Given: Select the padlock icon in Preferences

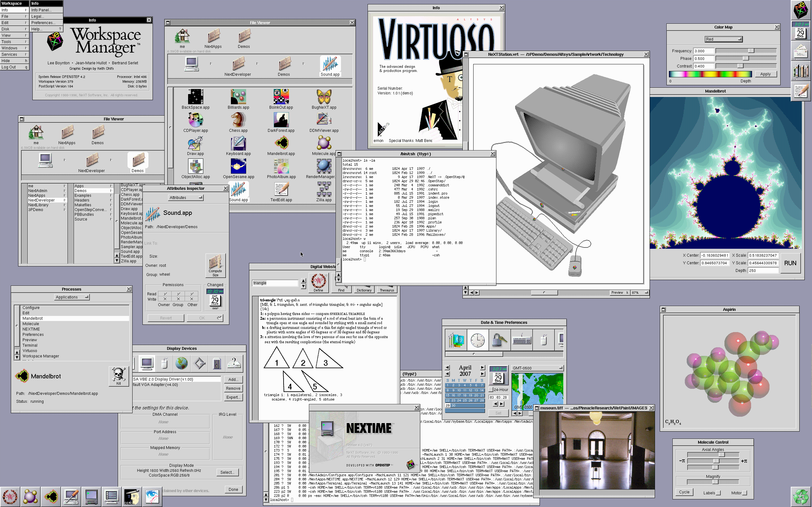Looking at the screenshot, I should click(x=499, y=340).
